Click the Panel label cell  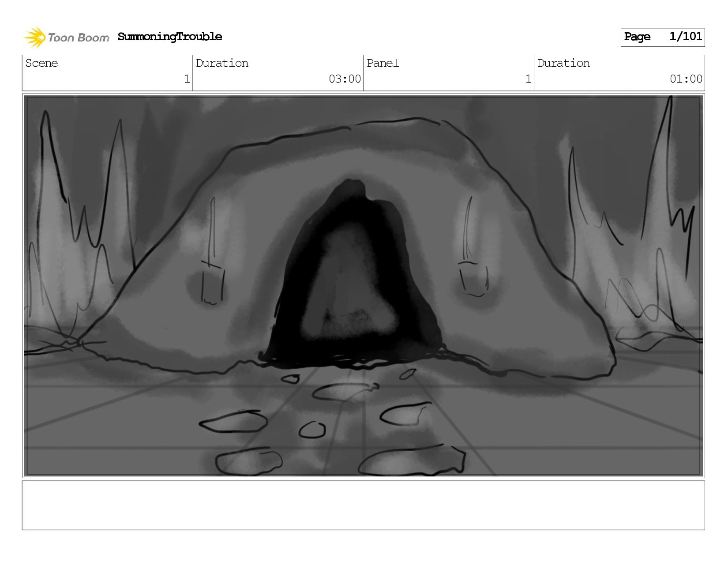[449, 73]
